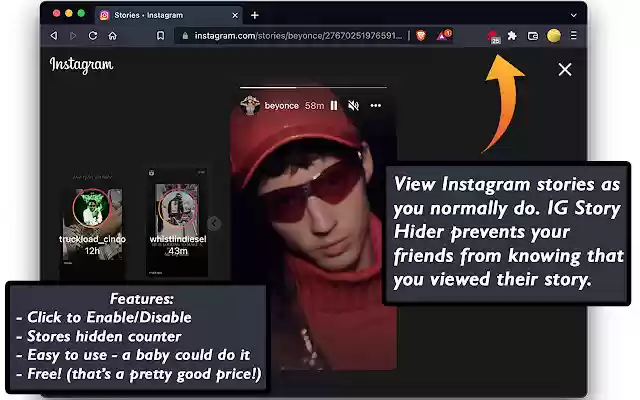Open beyonce profile avatar in story

(x=250, y=105)
